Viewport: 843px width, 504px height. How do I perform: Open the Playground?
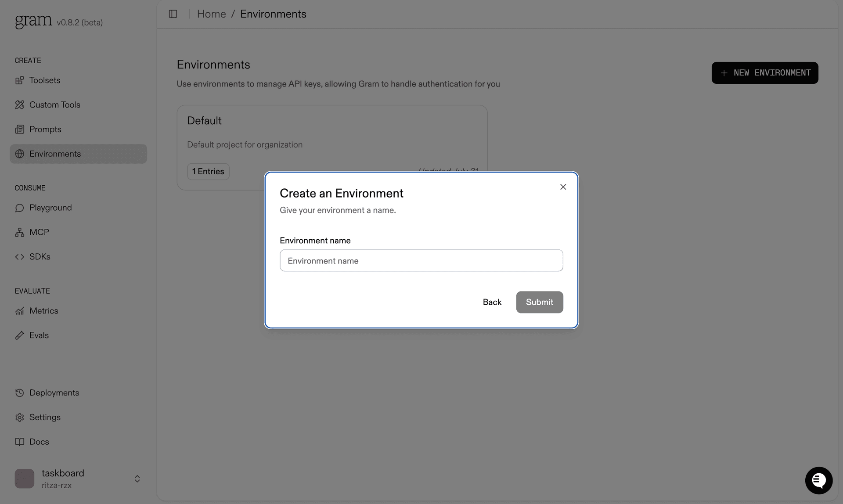click(x=50, y=208)
